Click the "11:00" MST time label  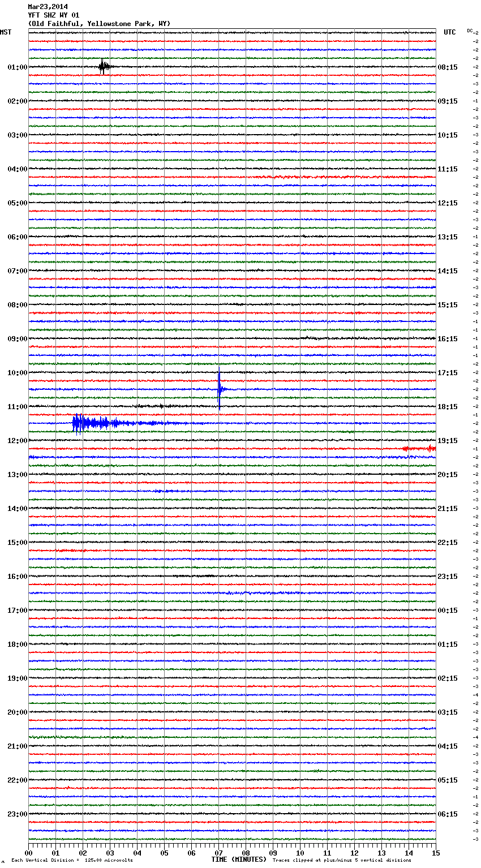click(x=18, y=407)
